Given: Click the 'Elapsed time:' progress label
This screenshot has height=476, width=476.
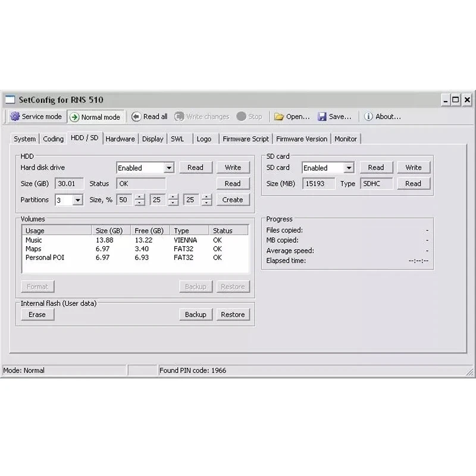Looking at the screenshot, I should pos(286,261).
